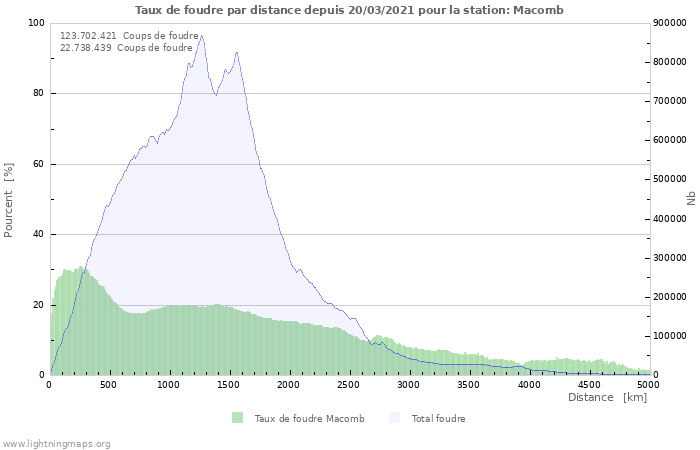Click the 1000 tick on the distance axis
This screenshot has width=700, height=450.
169,384
